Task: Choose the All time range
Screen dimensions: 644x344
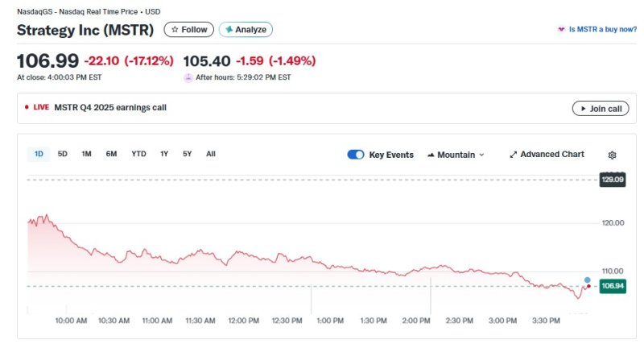Action: pos(211,154)
